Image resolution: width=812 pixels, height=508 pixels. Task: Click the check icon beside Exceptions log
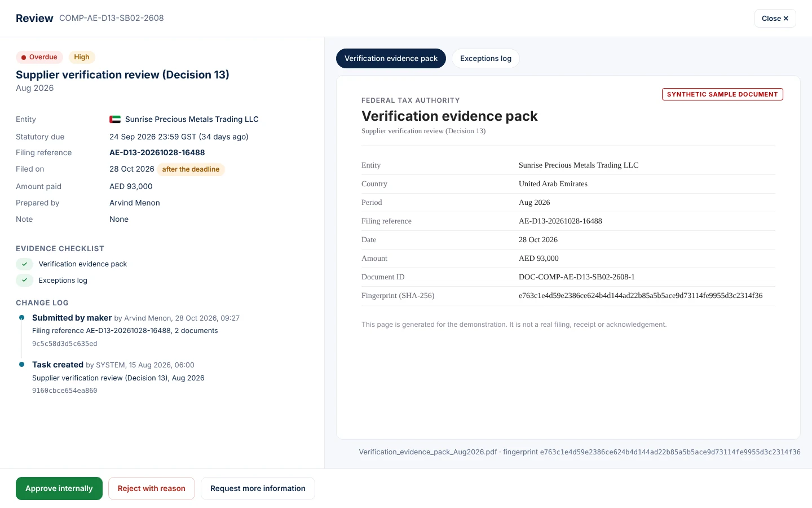point(24,281)
